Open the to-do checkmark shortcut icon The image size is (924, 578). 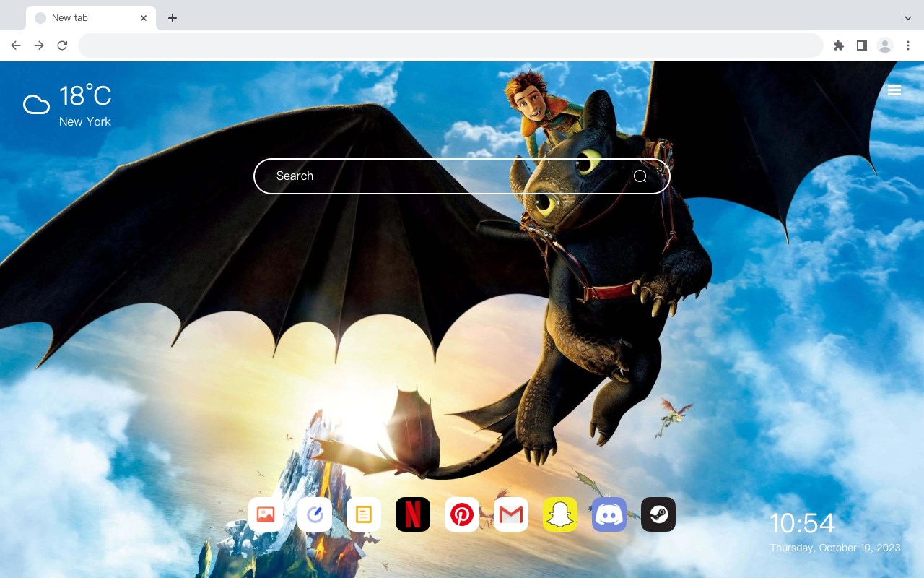coord(315,514)
